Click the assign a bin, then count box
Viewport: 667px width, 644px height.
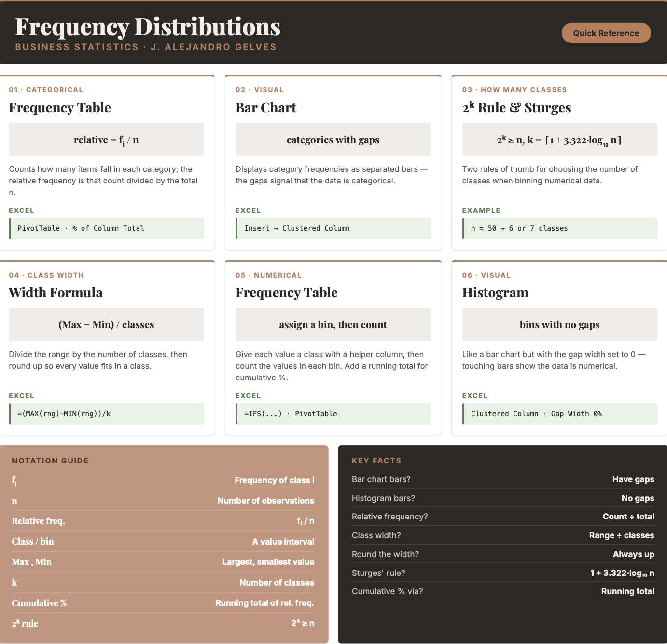point(333,324)
